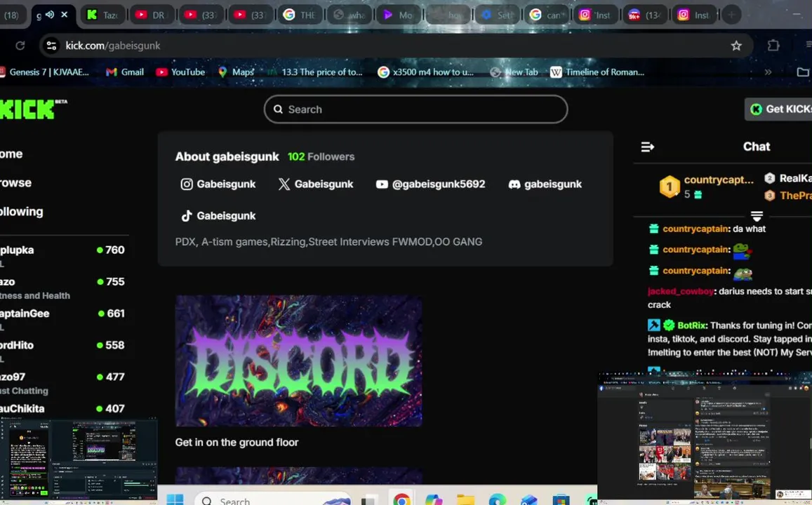Switch to the Set settings tab
This screenshot has width=812, height=505.
(x=498, y=15)
